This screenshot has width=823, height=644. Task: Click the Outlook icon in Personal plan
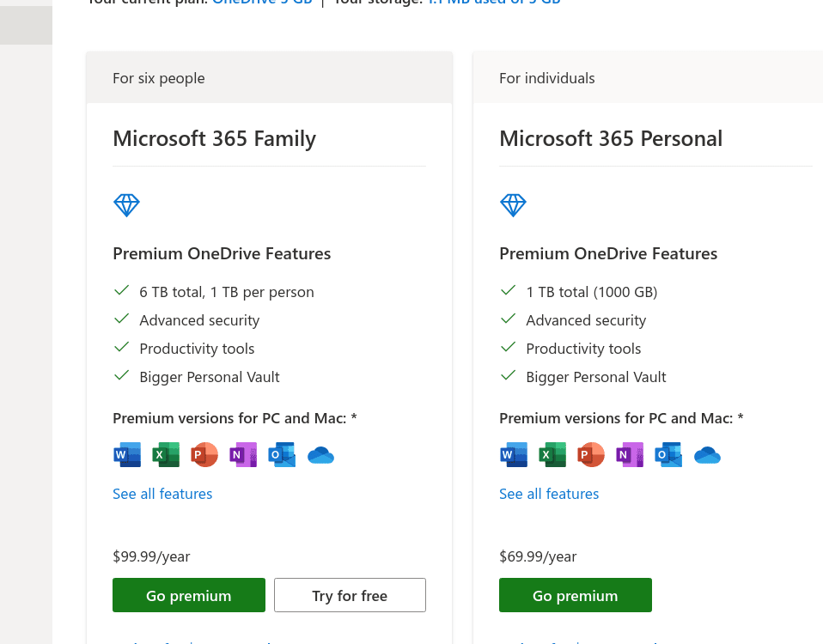[668, 454]
